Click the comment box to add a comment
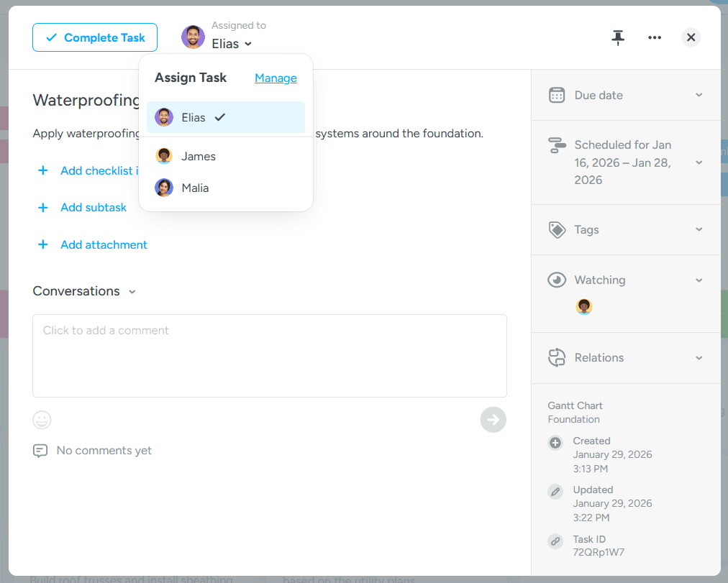The image size is (728, 583). click(270, 355)
